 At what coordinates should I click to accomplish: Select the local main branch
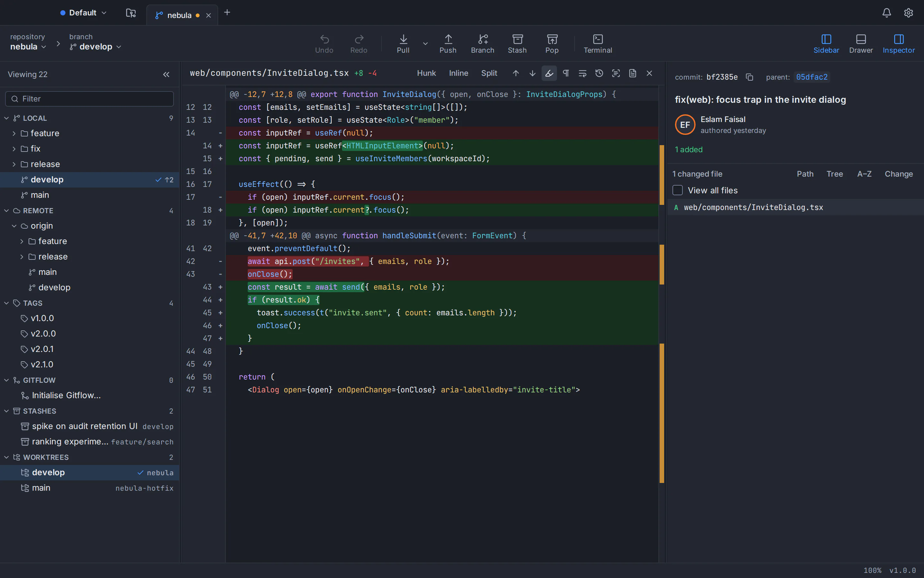coord(90,195)
